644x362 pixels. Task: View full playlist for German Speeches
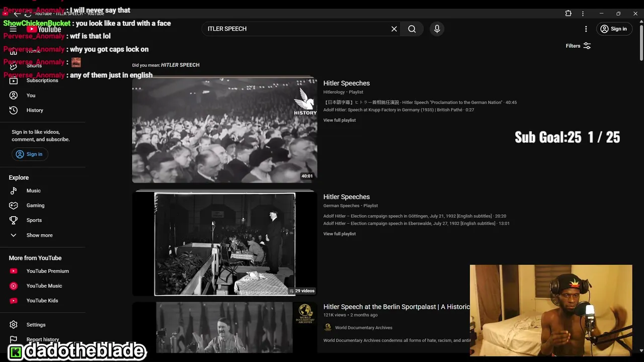[340, 234]
